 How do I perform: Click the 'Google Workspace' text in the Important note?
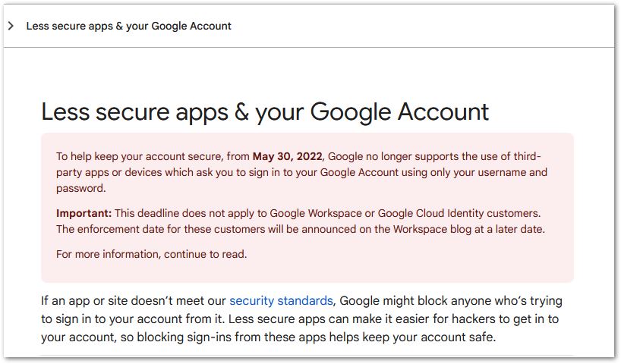[x=316, y=213]
